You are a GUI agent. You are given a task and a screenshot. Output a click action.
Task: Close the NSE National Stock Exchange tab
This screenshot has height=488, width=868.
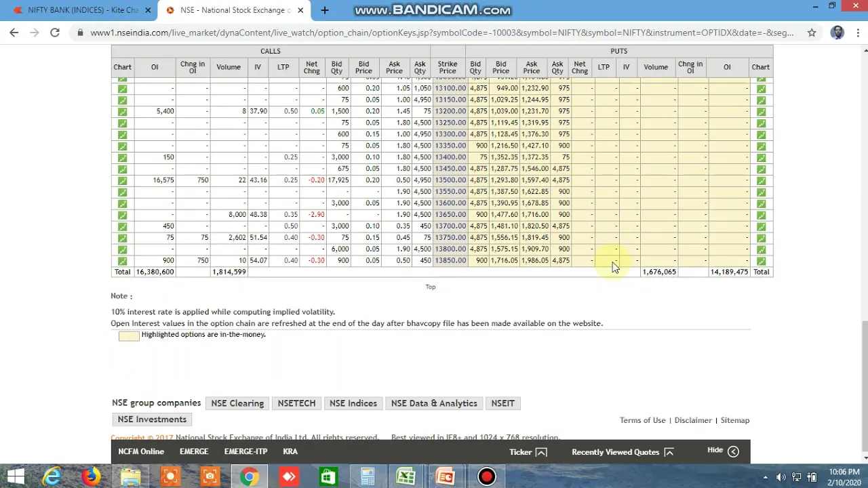[x=300, y=10]
